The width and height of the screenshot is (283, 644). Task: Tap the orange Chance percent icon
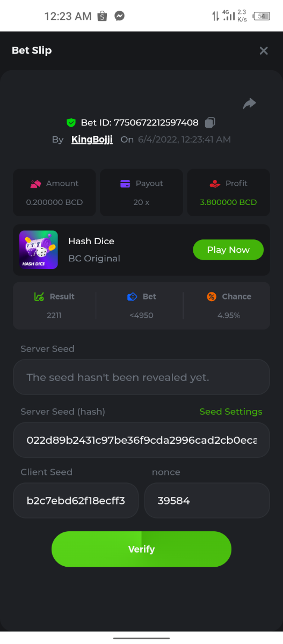click(x=212, y=296)
